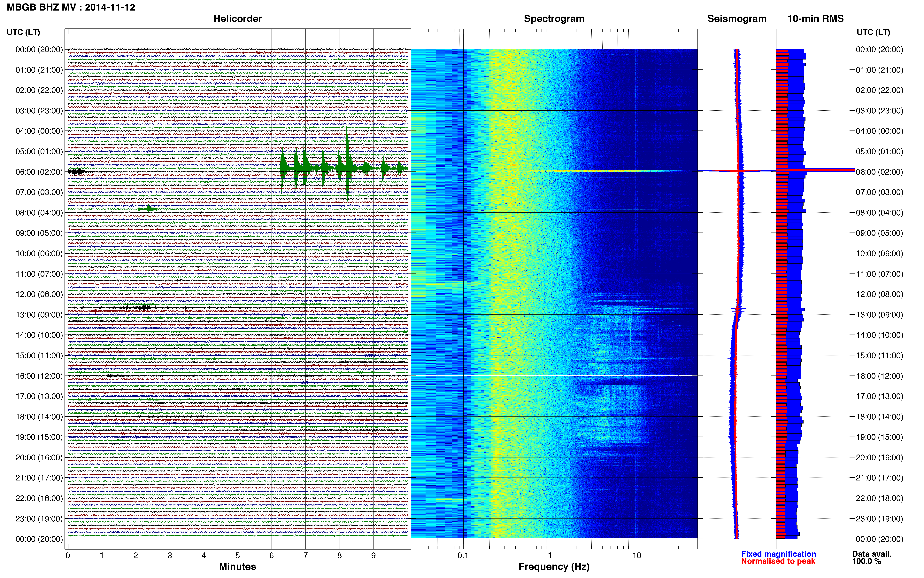Select '12:00 (08:00)' on the helicorder time axis
924x578 pixels.
click(39, 294)
